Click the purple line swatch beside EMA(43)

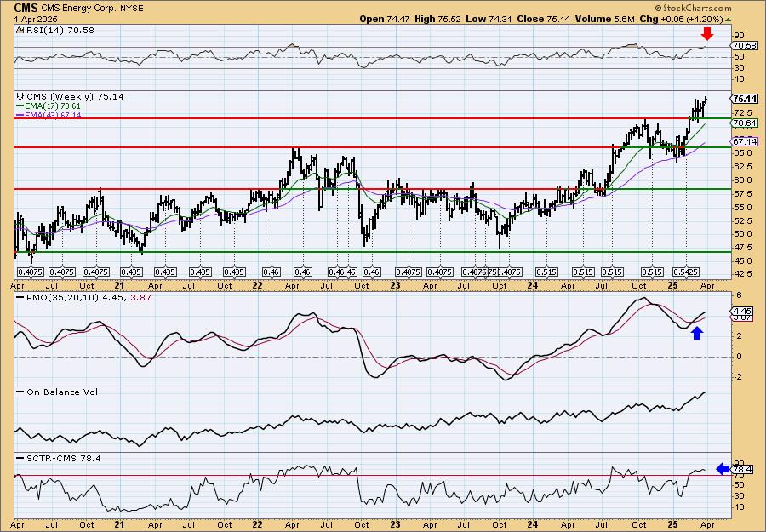[x=20, y=115]
